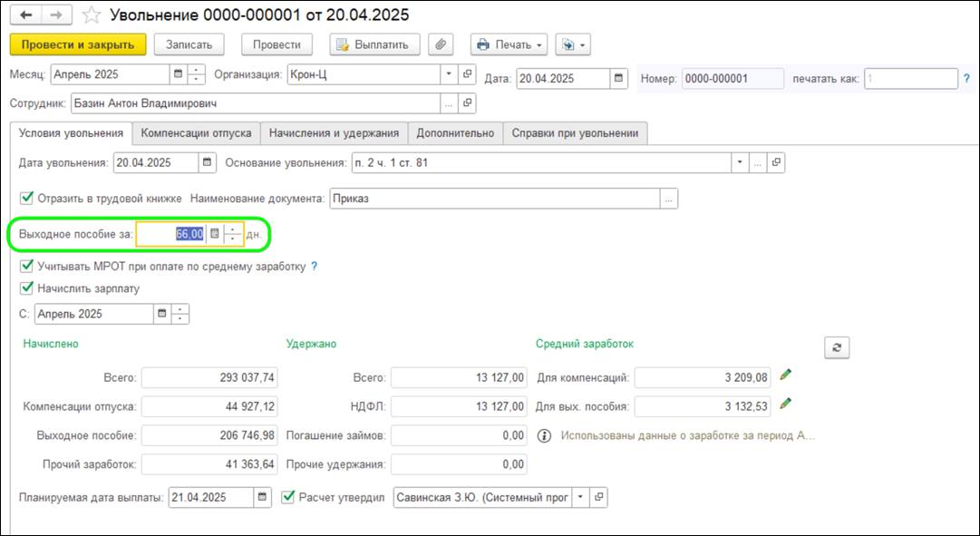Open calendar for planned payment date

click(x=262, y=497)
